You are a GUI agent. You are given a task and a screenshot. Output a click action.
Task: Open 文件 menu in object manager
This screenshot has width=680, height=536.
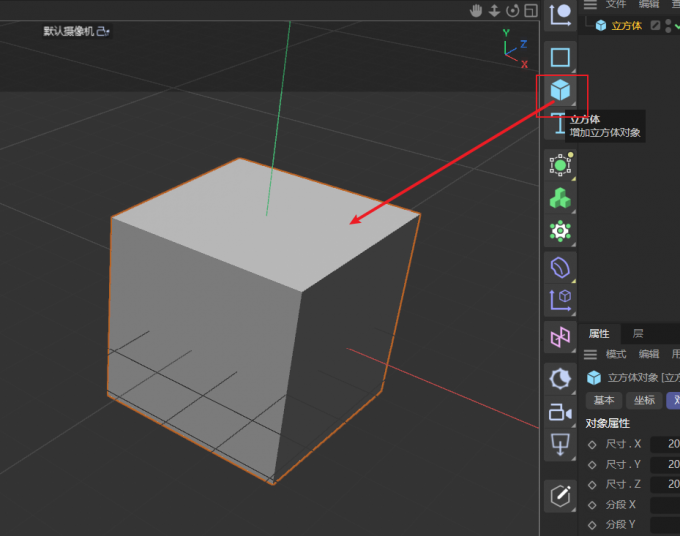pos(616,4)
